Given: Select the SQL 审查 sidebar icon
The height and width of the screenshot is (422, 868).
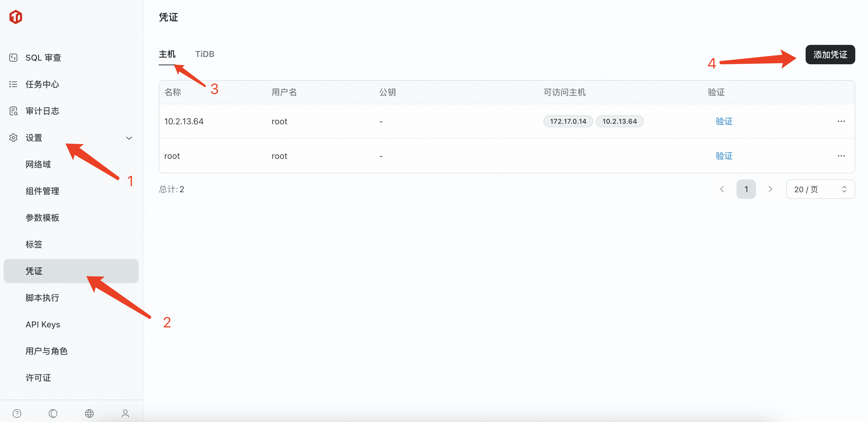Looking at the screenshot, I should (13, 57).
